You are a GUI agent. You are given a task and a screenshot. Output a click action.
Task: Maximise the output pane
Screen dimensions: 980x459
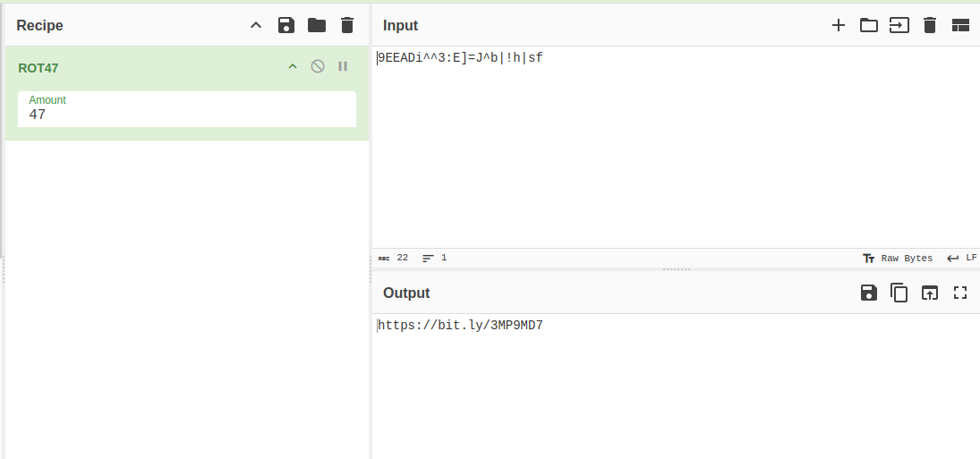click(x=960, y=293)
